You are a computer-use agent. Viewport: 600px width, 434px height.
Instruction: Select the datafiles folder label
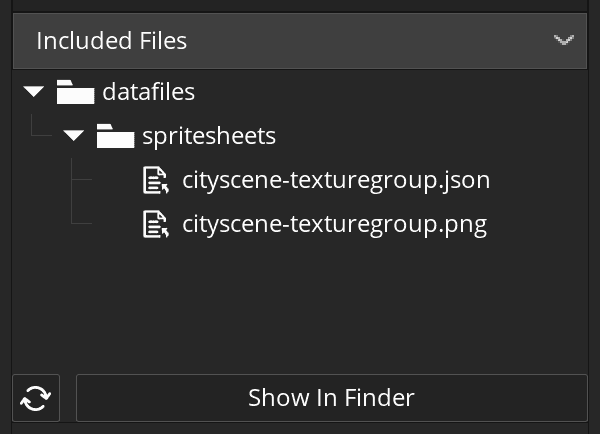[x=149, y=92]
